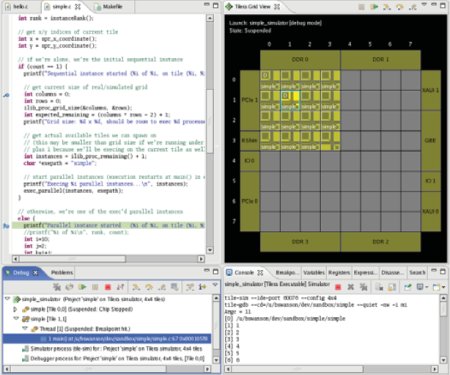Expand simple [Tile 0,0] tree node
The image size is (450, 375).
[15, 309]
